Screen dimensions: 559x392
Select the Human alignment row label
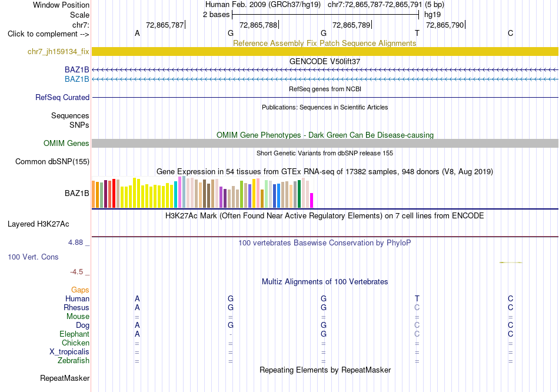click(x=77, y=299)
